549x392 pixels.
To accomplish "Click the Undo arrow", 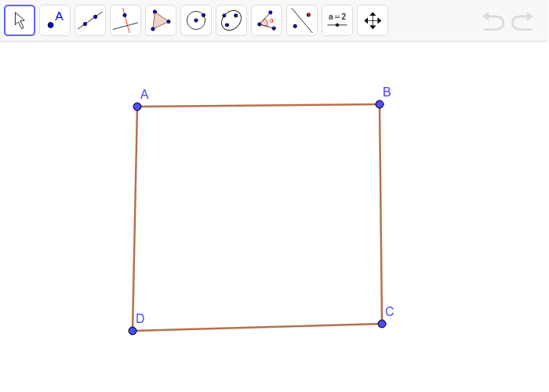I will pos(493,21).
